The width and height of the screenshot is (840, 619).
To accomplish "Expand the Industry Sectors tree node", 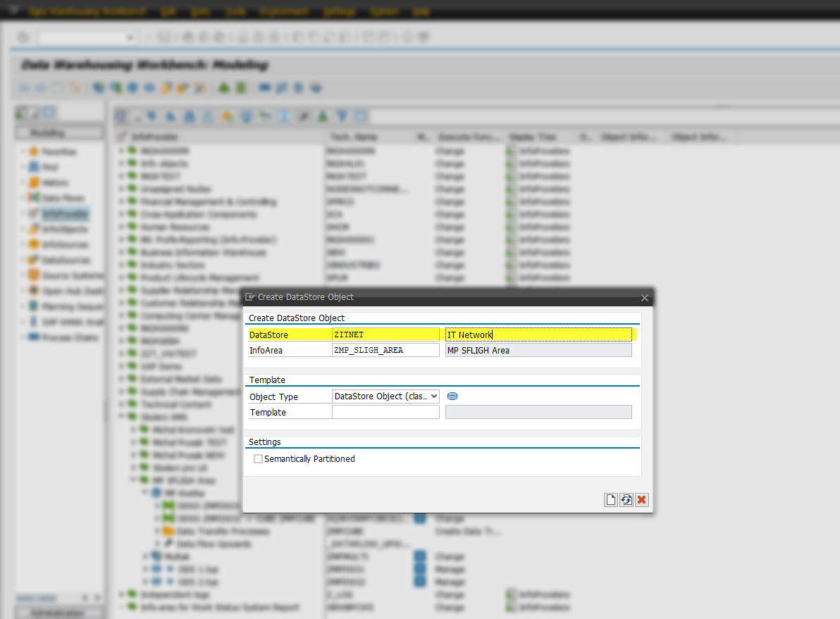I will (x=121, y=265).
